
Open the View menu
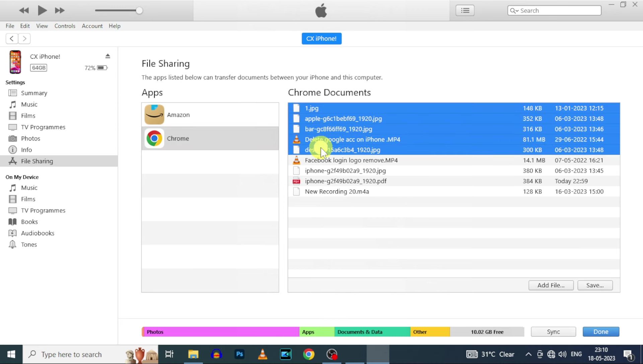42,26
